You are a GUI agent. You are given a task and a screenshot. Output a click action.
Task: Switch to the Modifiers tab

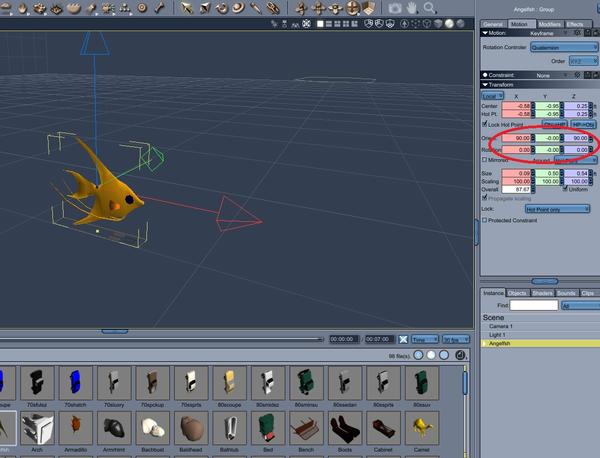click(549, 24)
